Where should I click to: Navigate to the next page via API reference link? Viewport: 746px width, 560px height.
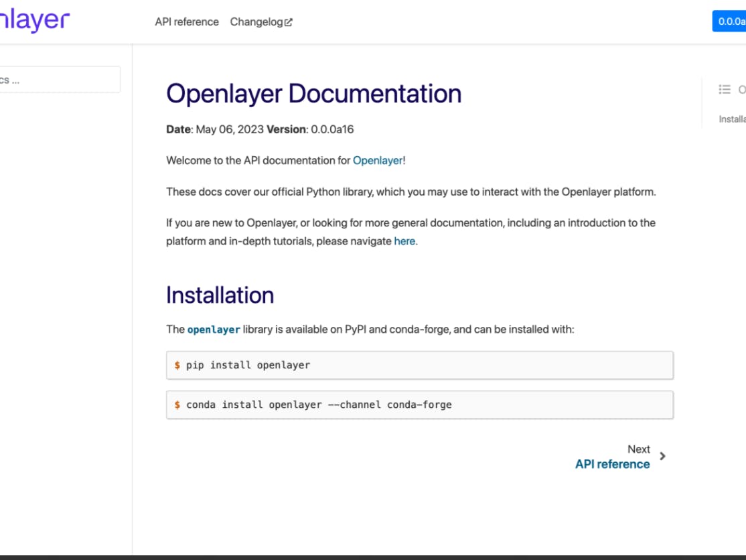pyautogui.click(x=613, y=464)
